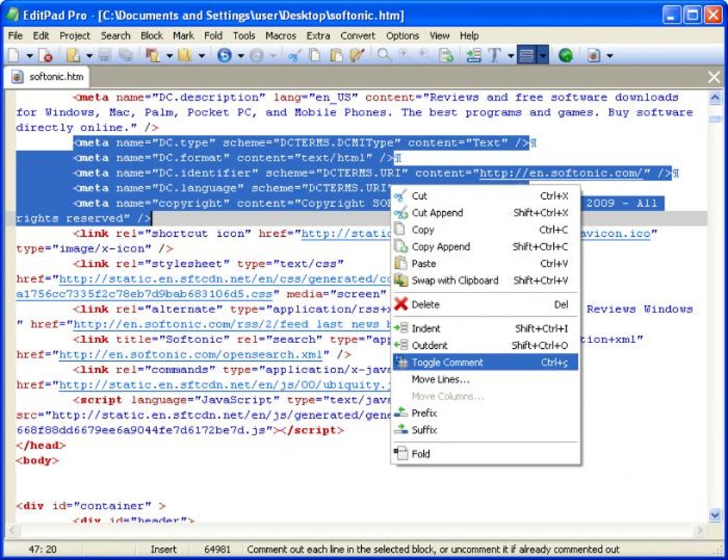This screenshot has width=728, height=560.
Task: Select the softonic.htm tab
Action: click(x=47, y=76)
